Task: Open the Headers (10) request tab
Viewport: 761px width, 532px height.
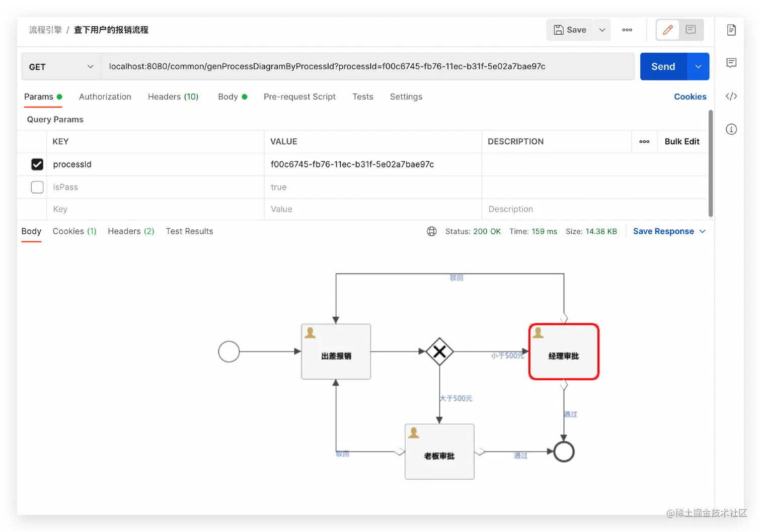Action: tap(173, 97)
